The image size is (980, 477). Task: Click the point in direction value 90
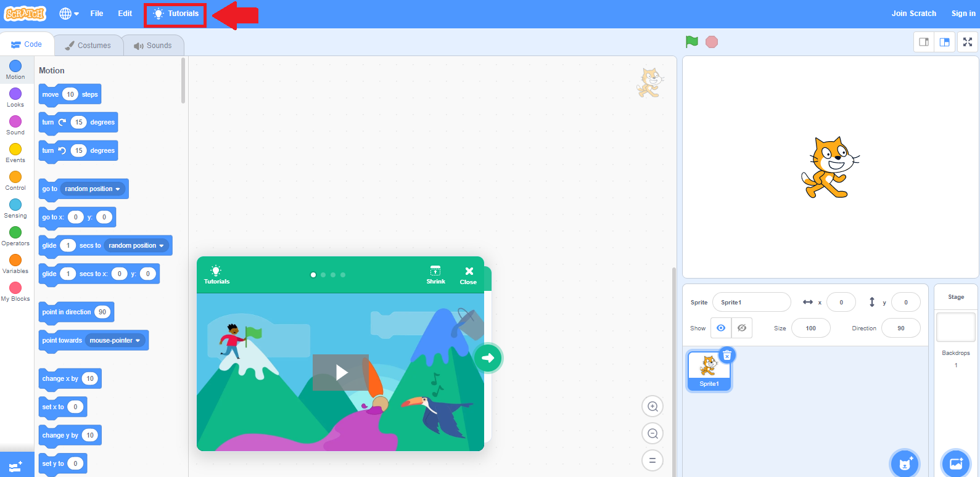pos(102,312)
